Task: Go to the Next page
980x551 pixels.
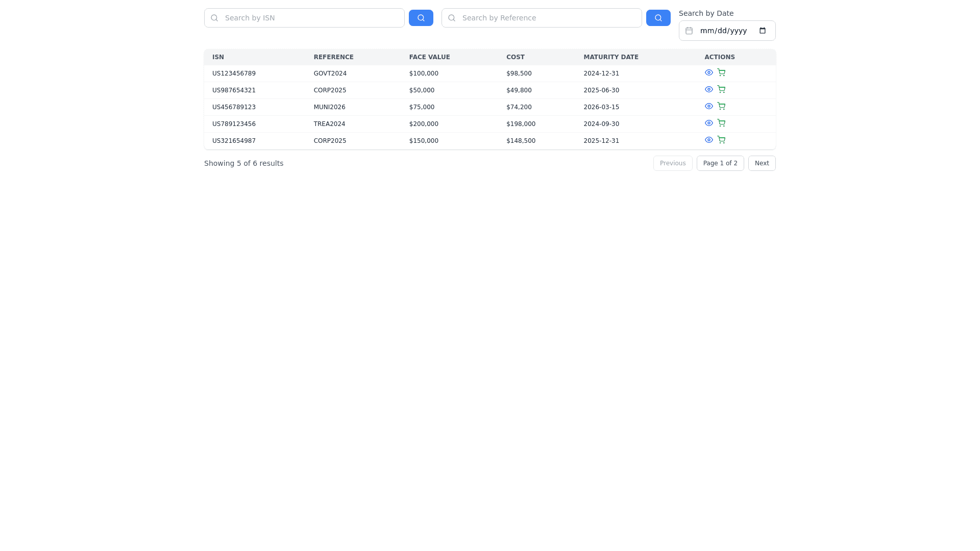Action: tap(762, 163)
